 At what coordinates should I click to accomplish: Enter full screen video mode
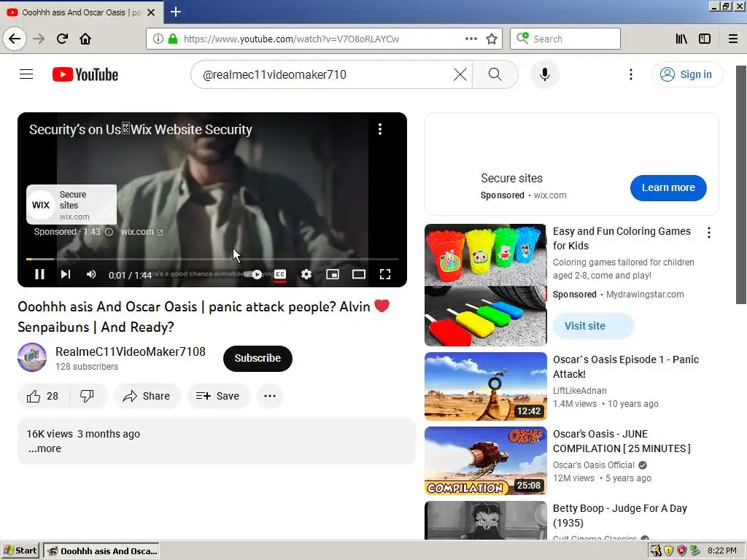(385, 274)
